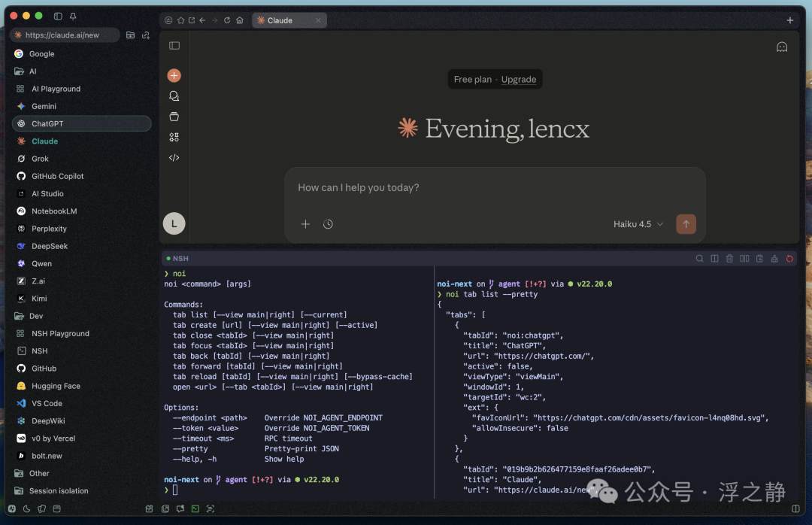Open the Claude Code icon in Claude's sidebar
Screen dimensions: 812x525
coord(174,157)
